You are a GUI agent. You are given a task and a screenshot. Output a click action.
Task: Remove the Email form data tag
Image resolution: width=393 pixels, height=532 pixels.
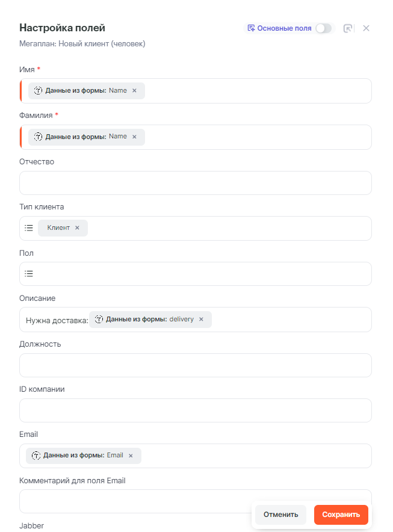(131, 456)
